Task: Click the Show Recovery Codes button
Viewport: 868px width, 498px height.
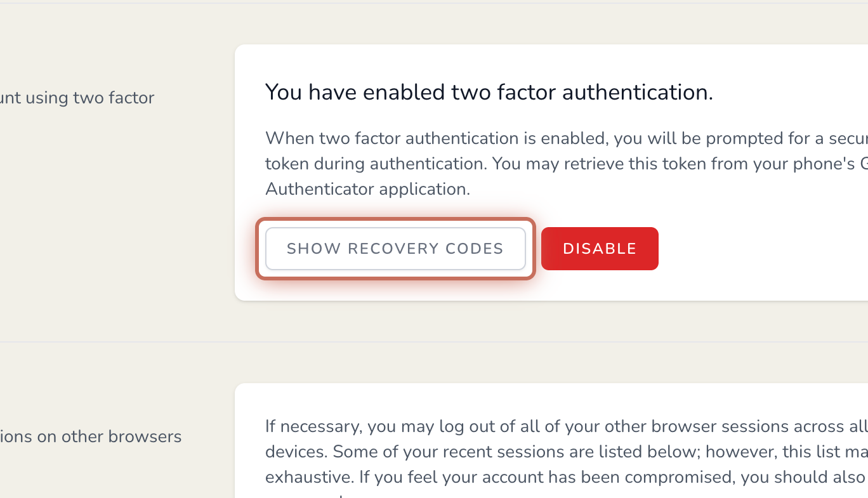Action: (x=395, y=249)
